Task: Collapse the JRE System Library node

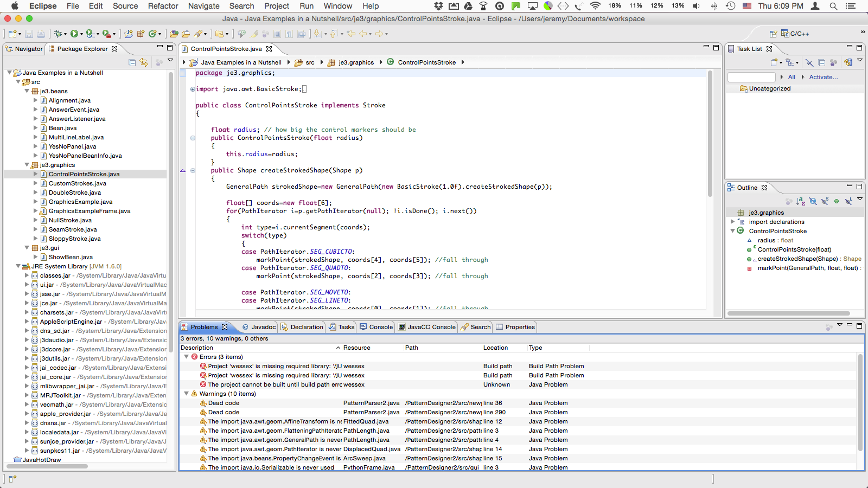Action: 18,266
